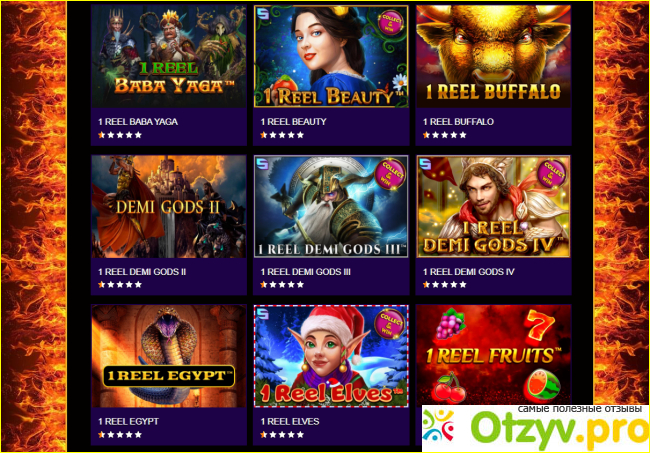
Task: Open the 1 Reel Buffalo game thumbnail
Action: click(493, 56)
